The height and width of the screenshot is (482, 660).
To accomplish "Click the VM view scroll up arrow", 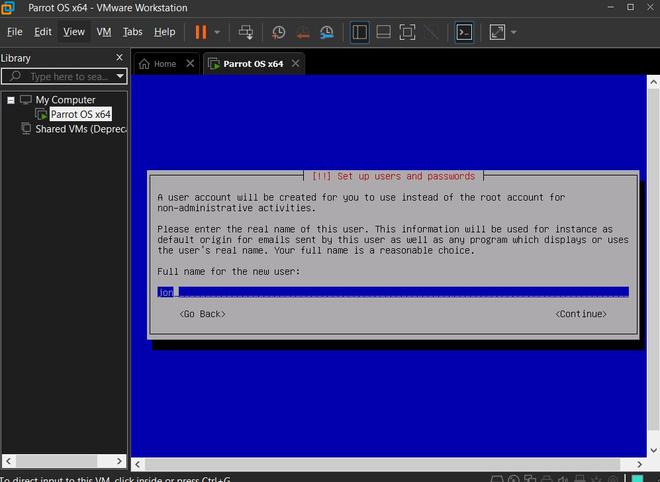I will 653,82.
